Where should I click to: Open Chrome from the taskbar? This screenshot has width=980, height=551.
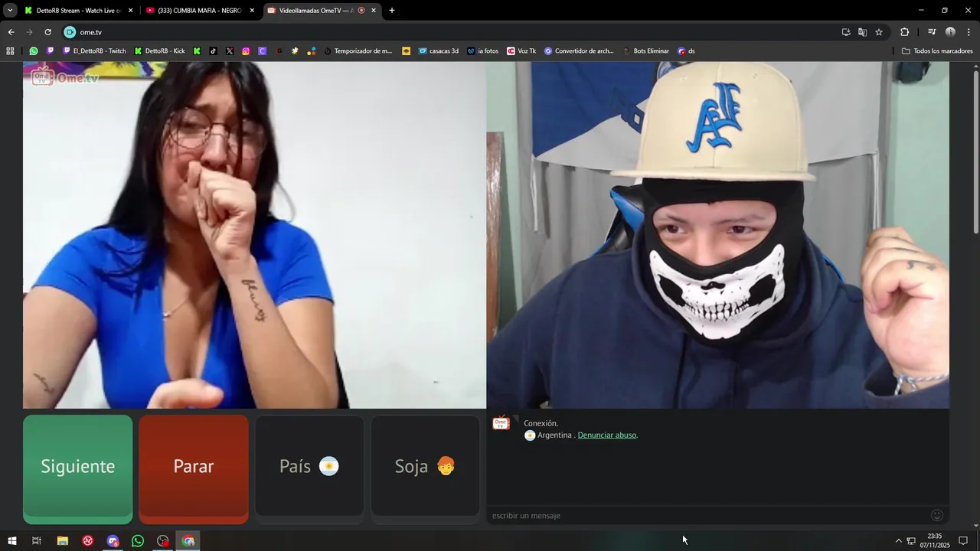(x=188, y=541)
